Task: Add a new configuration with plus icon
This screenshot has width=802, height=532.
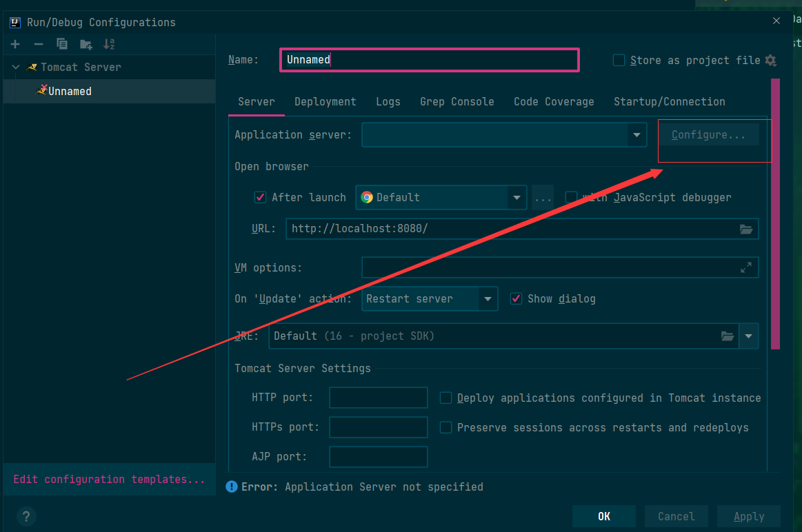Action: point(15,45)
